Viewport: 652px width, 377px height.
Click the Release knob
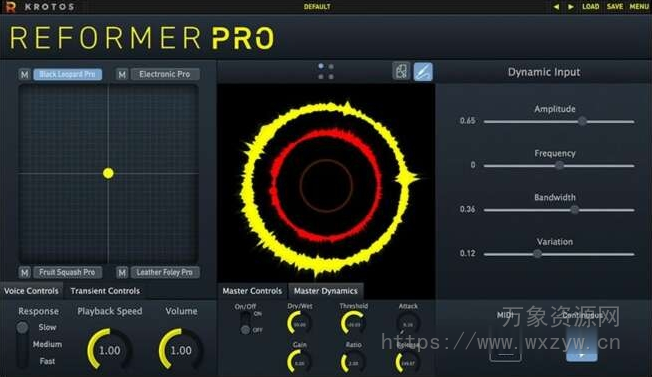tap(408, 362)
